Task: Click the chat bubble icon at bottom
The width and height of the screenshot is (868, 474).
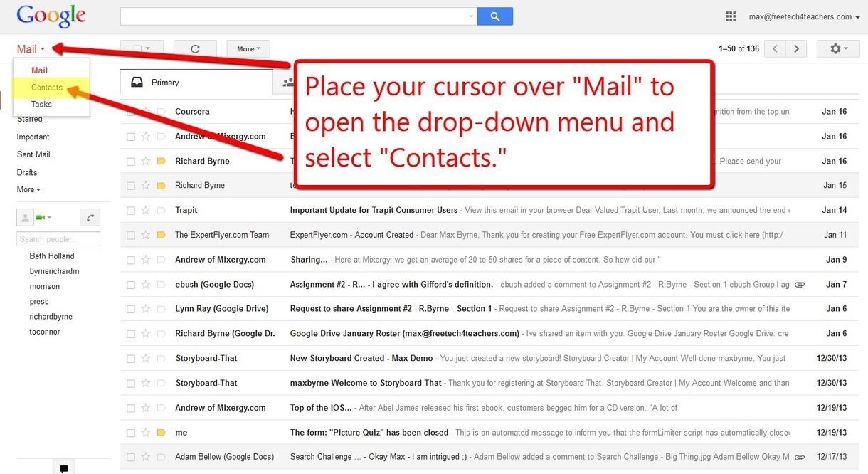Action: click(x=63, y=468)
